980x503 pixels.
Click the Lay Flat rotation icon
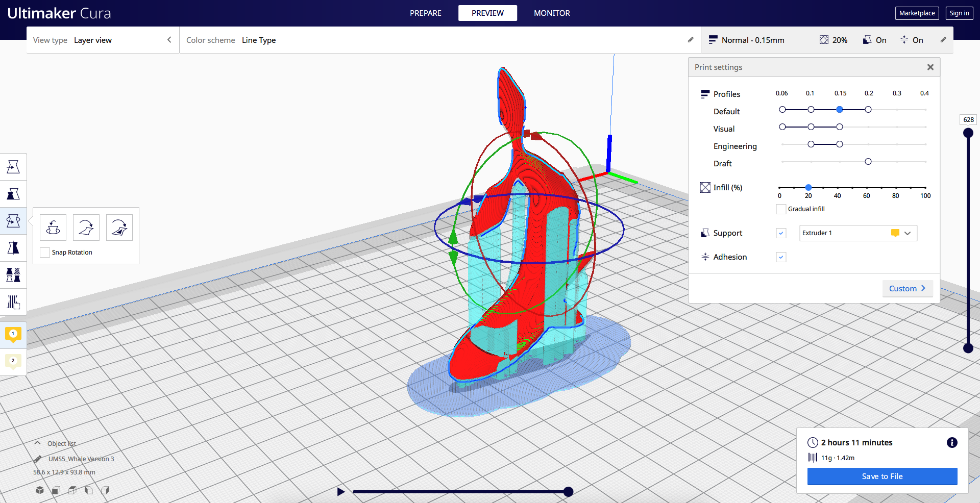point(86,228)
